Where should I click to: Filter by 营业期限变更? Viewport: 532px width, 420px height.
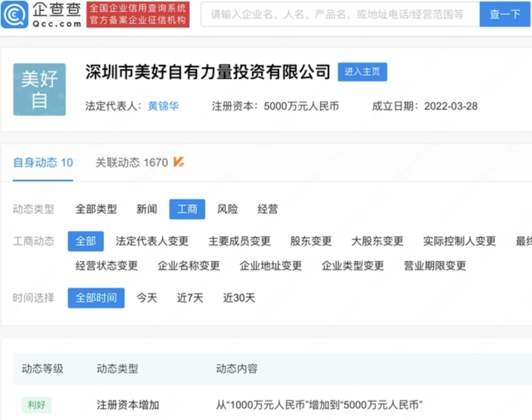pos(435,266)
